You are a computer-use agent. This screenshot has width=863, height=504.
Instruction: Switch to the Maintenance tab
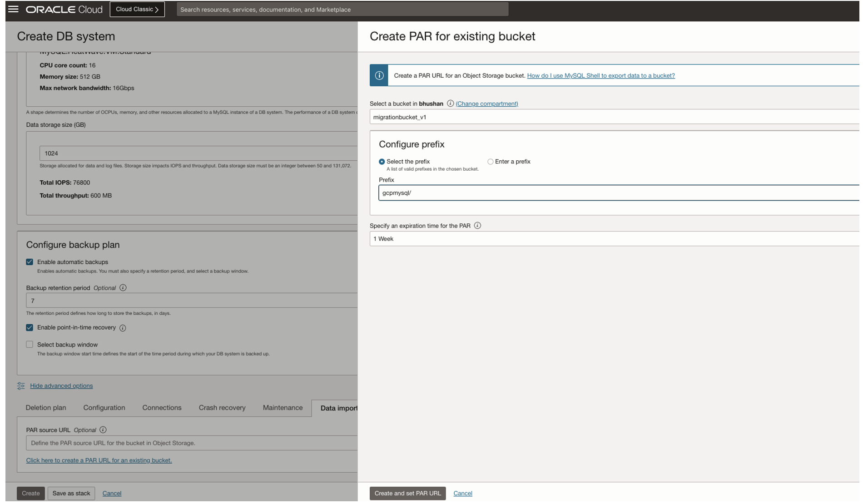282,408
